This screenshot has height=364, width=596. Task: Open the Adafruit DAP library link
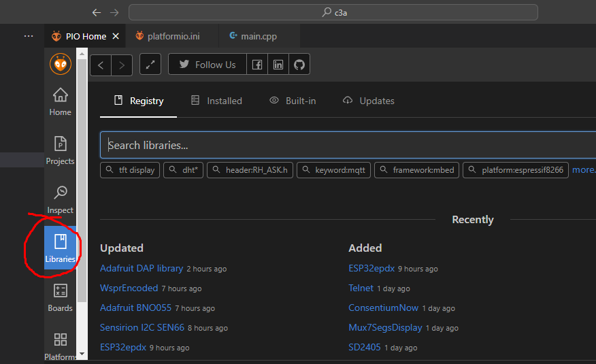142,269
